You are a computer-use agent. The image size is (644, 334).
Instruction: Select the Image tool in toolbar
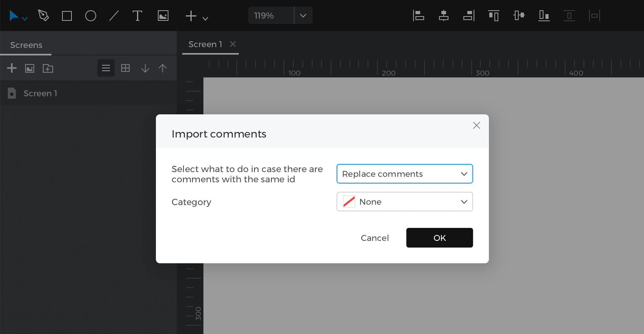coord(163,16)
